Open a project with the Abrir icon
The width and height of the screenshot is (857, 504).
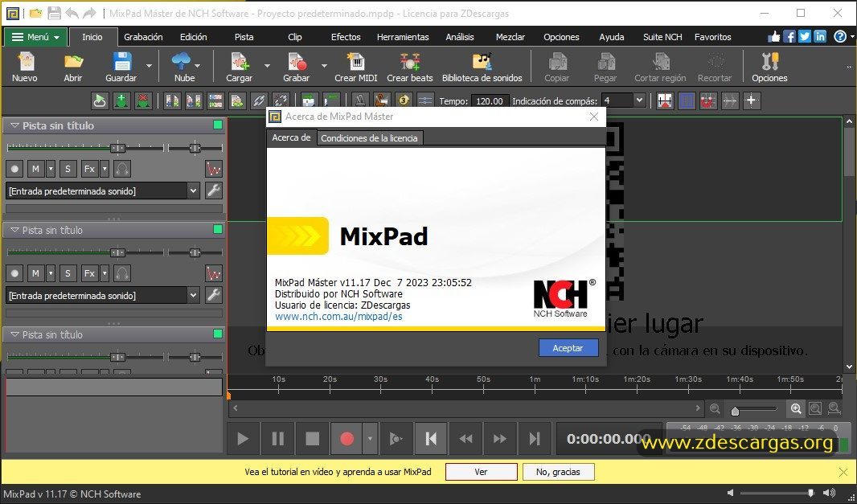pyautogui.click(x=72, y=61)
